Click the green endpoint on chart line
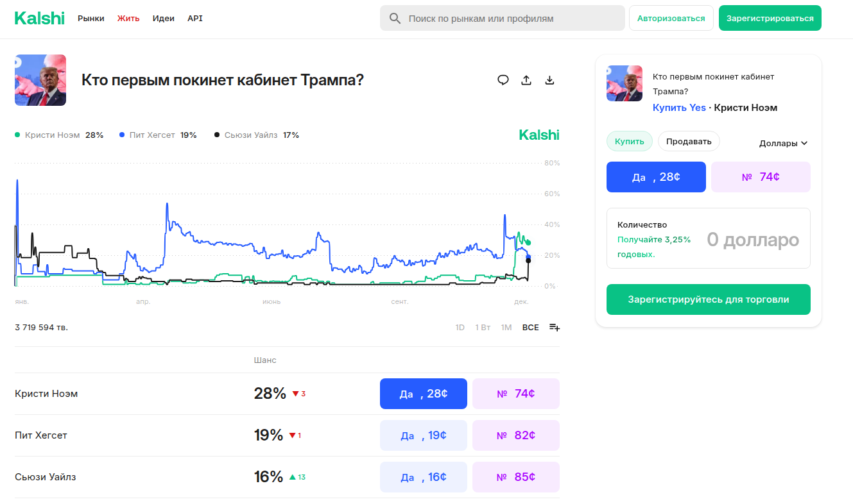The height and width of the screenshot is (504, 853). [528, 243]
